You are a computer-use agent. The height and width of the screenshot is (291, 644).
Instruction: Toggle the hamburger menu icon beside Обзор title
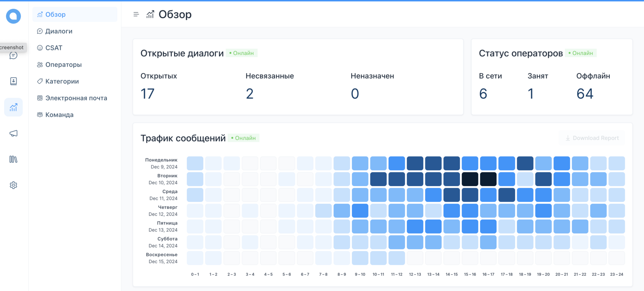136,14
